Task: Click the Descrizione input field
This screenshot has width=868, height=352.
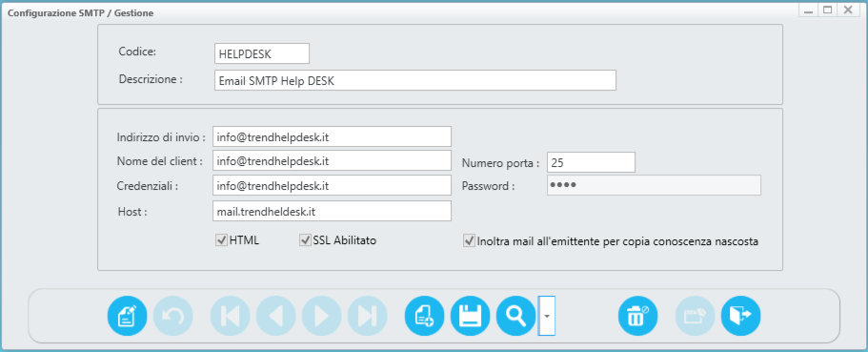Action: (x=415, y=80)
